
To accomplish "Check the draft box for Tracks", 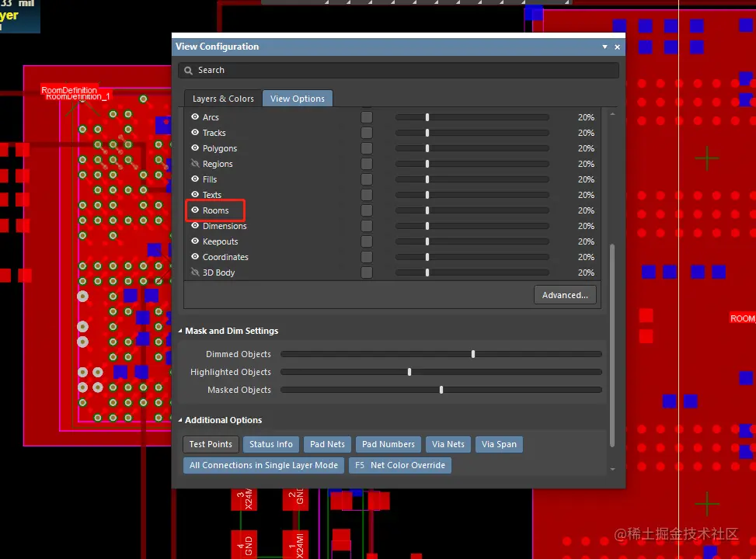I will [x=367, y=133].
